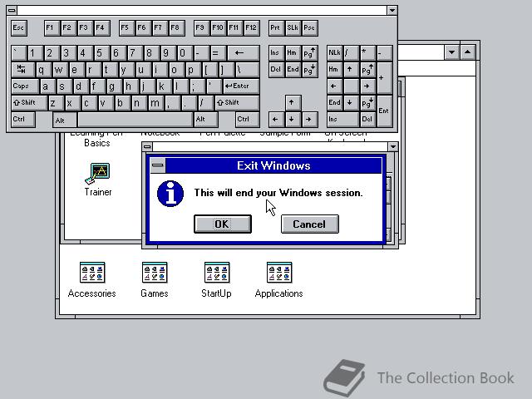Toggle the NLk num lock key
Viewport: 532px width, 399px height.
pyautogui.click(x=334, y=53)
